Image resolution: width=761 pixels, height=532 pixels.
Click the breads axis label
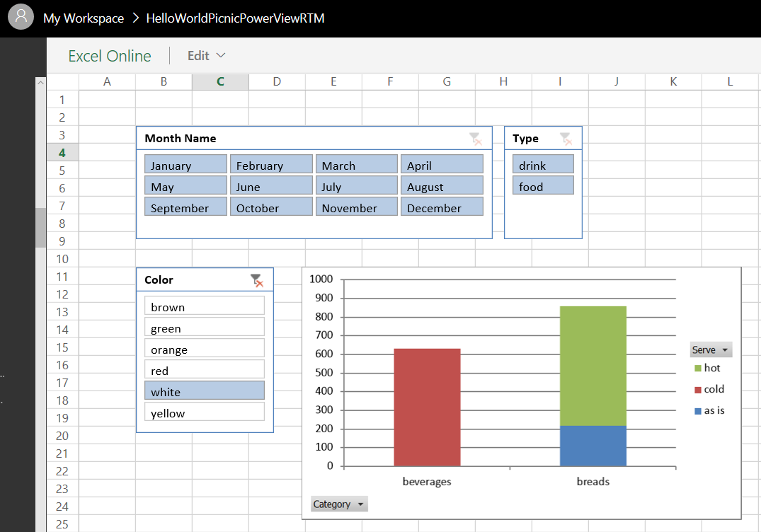(593, 482)
